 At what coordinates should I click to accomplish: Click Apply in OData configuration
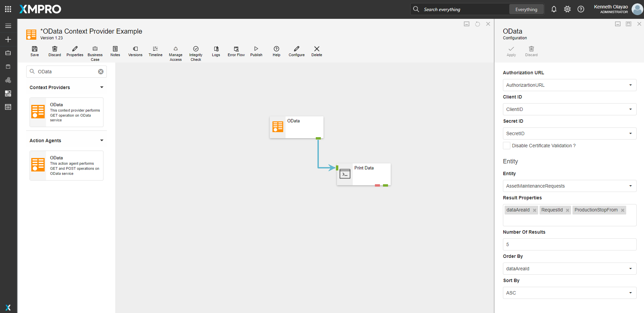pos(511,51)
